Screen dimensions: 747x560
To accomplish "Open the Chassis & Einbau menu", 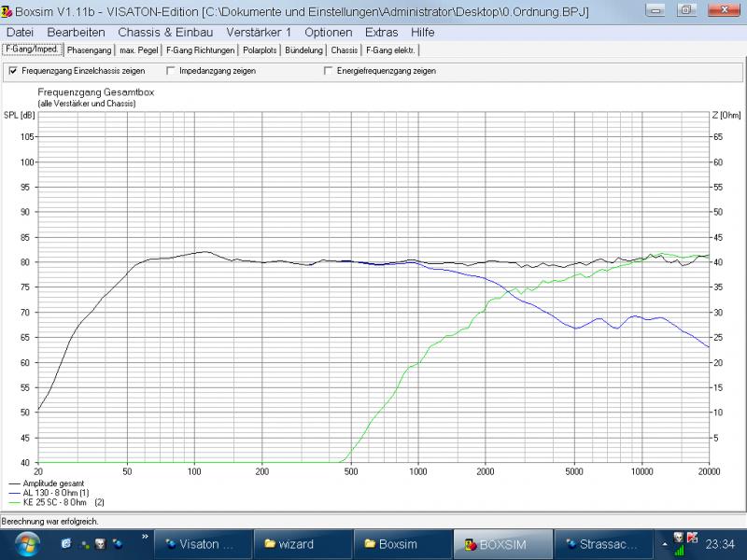I will click(x=159, y=32).
